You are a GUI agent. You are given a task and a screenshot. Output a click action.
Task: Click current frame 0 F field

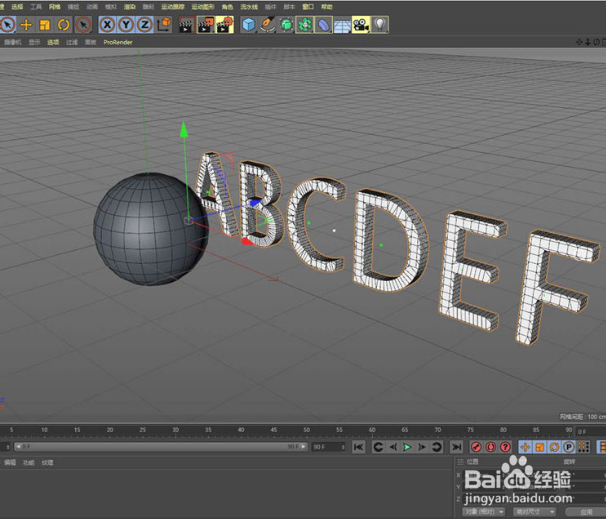[x=590, y=432]
